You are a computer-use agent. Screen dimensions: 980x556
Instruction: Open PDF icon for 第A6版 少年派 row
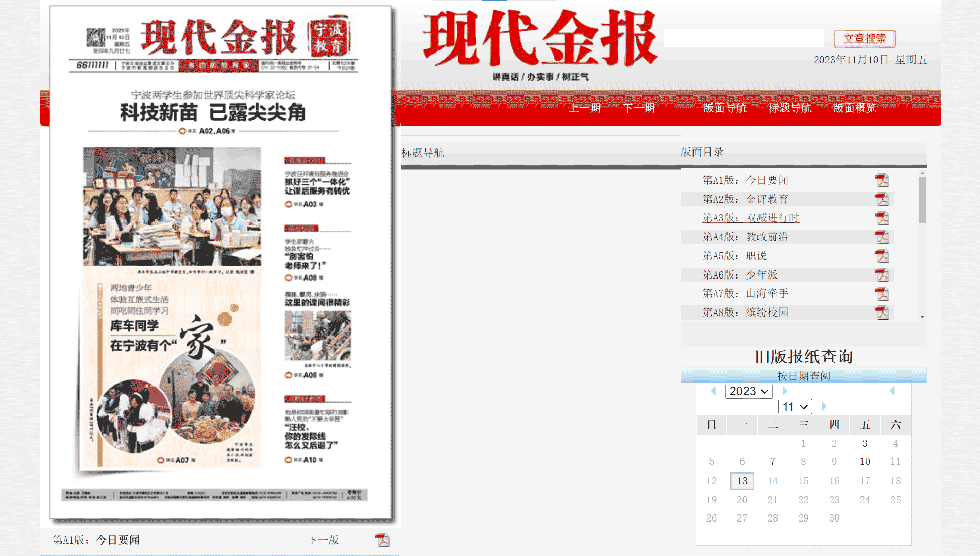pos(882,275)
